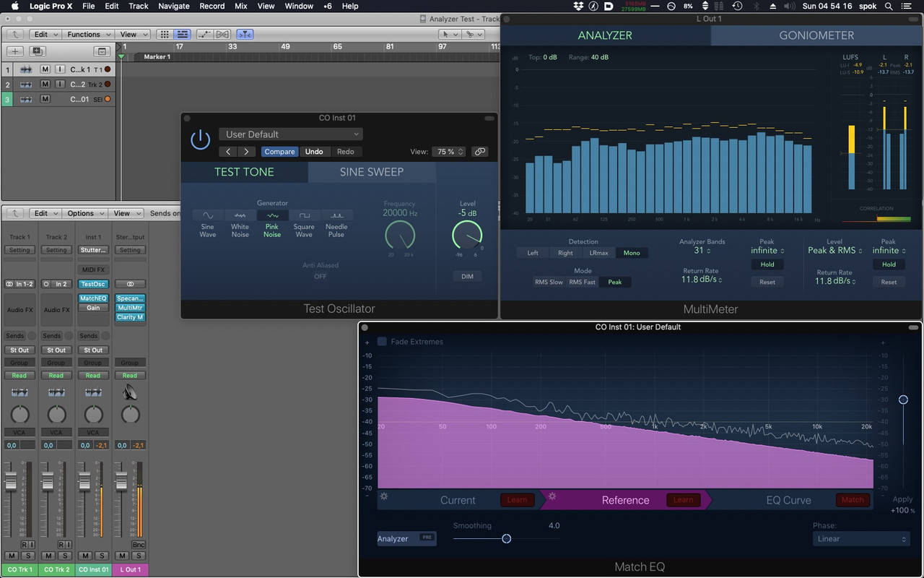
Task: Open the Peak & RMS level dropdown
Action: click(x=835, y=251)
